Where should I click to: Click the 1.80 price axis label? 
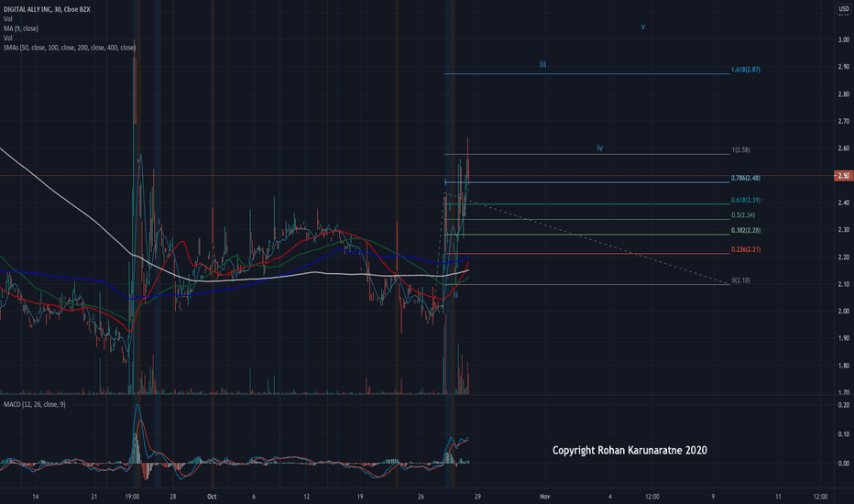[x=844, y=366]
